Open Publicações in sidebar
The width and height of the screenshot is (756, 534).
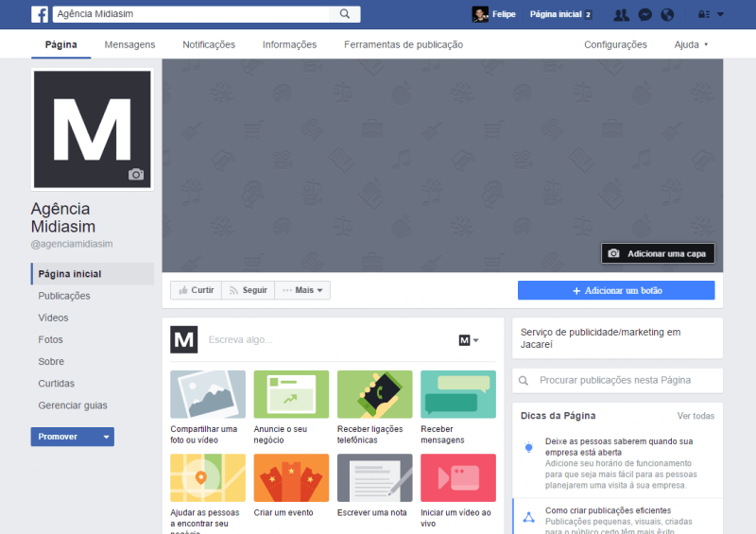coord(64,296)
